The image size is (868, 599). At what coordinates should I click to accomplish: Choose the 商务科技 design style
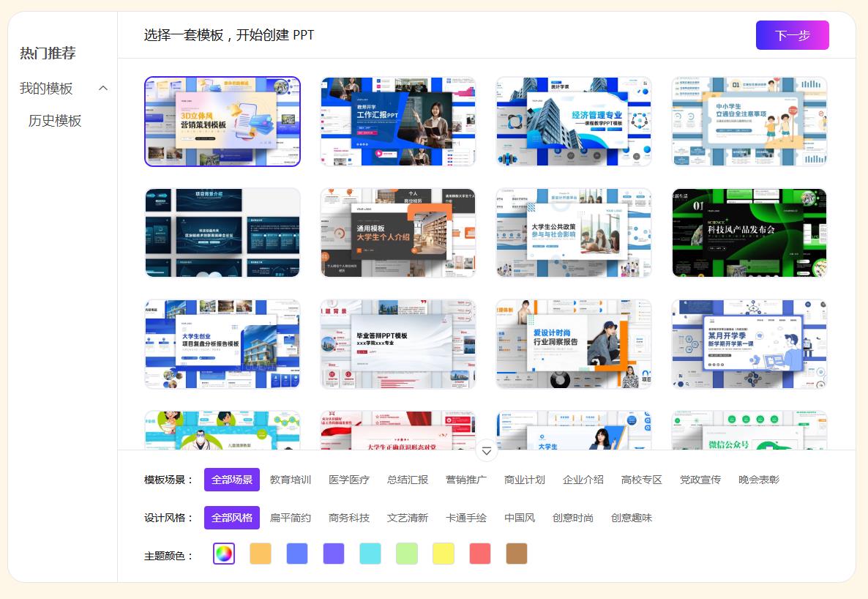click(349, 518)
